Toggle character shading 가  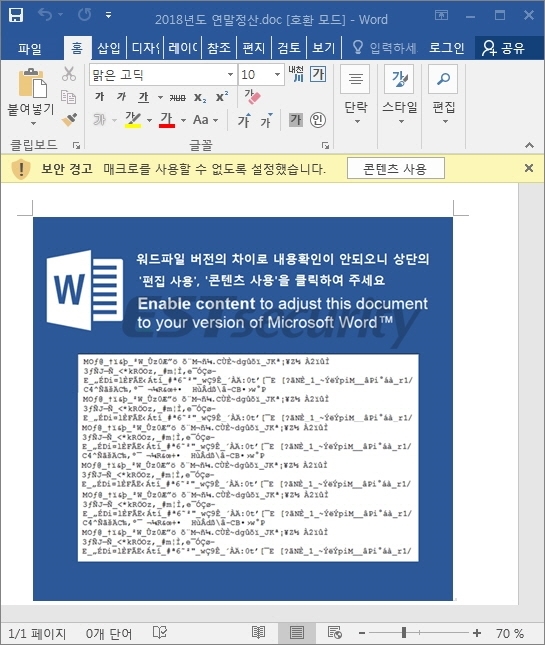coord(296,120)
